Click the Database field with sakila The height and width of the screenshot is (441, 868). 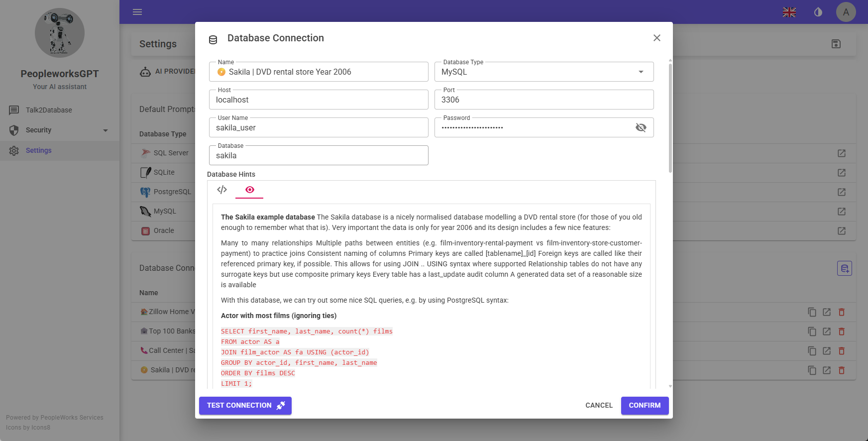point(319,155)
